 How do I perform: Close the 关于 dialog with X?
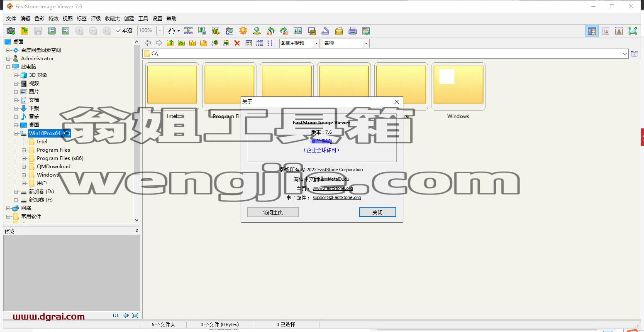(397, 102)
